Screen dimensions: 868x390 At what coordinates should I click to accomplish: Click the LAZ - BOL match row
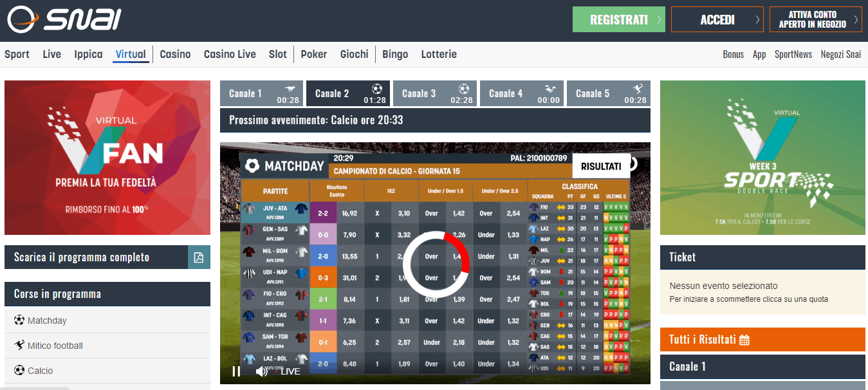pos(275,363)
